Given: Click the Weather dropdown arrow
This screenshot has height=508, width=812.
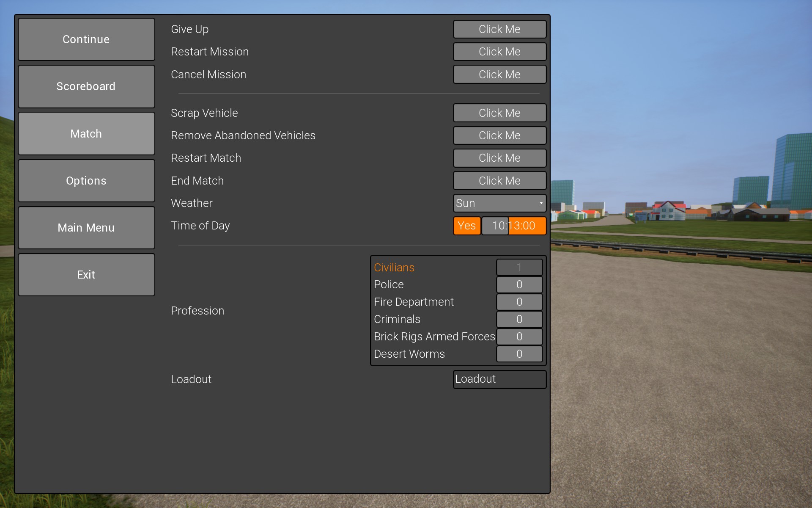Looking at the screenshot, I should [x=541, y=203].
